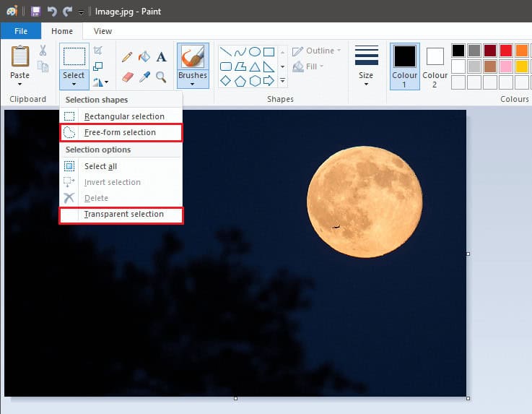Select the Pencil tool
The width and height of the screenshot is (532, 414).
coord(127,56)
